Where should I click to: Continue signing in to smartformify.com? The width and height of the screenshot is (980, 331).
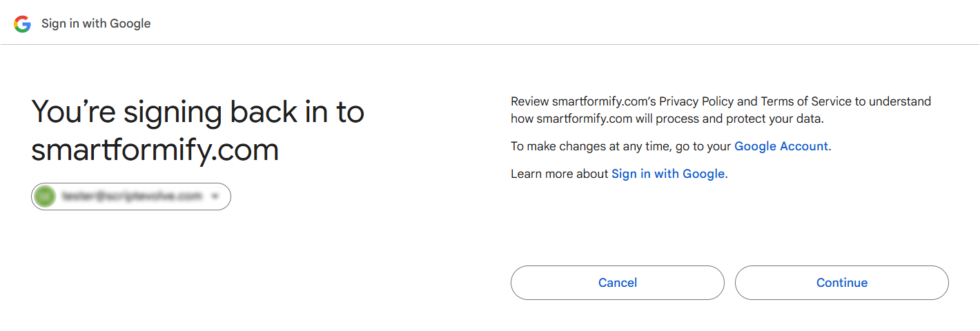click(x=842, y=283)
